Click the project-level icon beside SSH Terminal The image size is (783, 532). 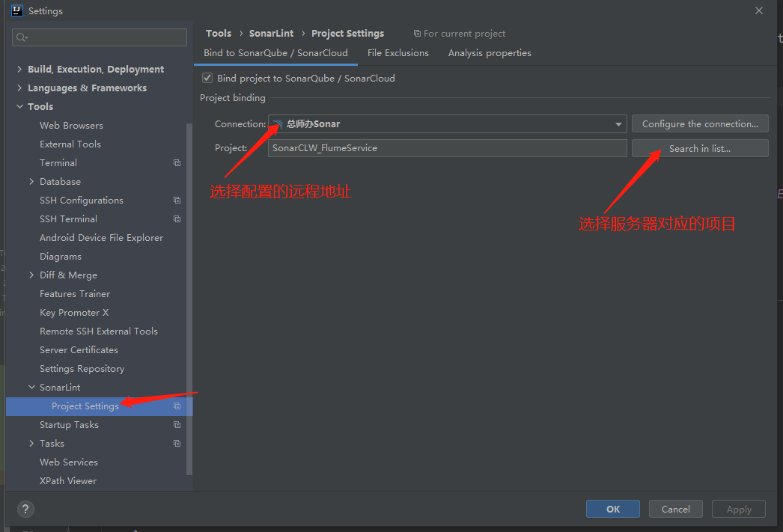(x=177, y=218)
